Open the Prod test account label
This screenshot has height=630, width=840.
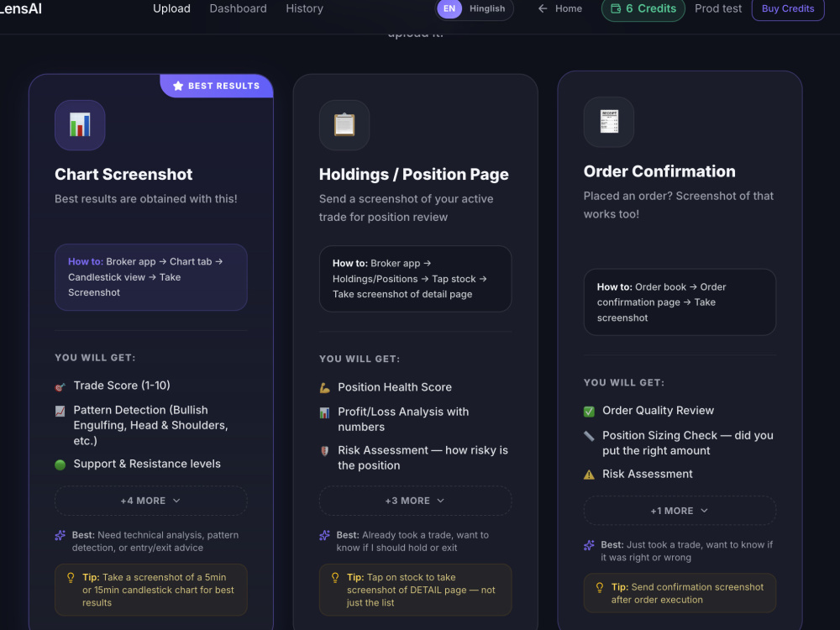[718, 8]
